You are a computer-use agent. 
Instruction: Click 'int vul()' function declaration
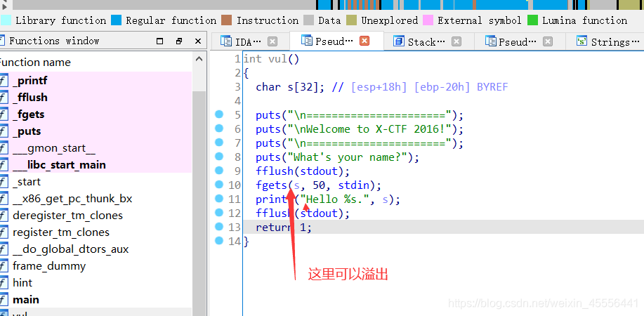272,59
